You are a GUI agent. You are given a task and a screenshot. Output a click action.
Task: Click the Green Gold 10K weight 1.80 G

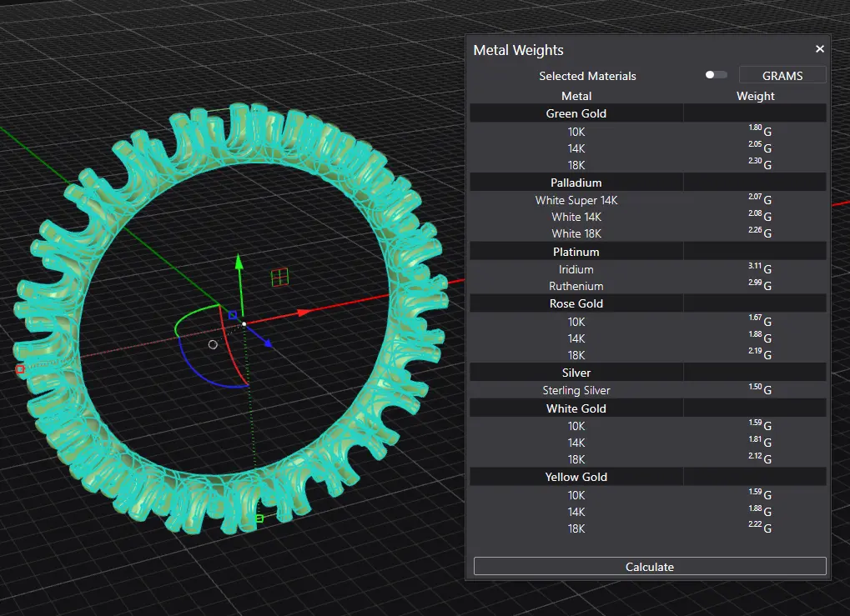tap(759, 130)
